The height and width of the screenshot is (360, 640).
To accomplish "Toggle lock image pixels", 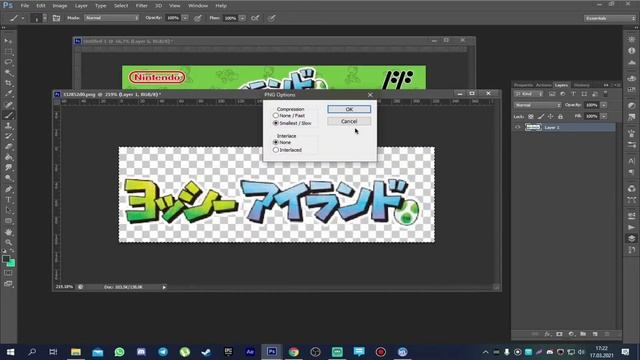I will pyautogui.click(x=541, y=116).
